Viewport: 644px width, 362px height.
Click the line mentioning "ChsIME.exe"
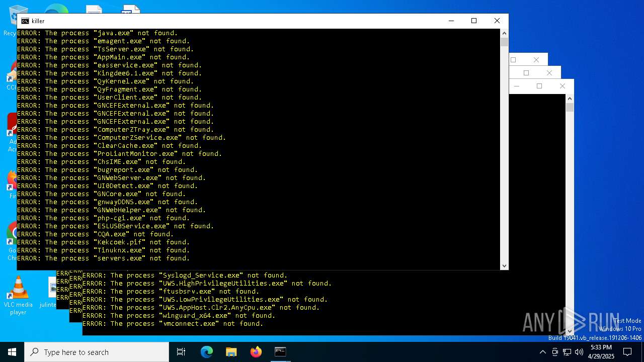(x=102, y=162)
